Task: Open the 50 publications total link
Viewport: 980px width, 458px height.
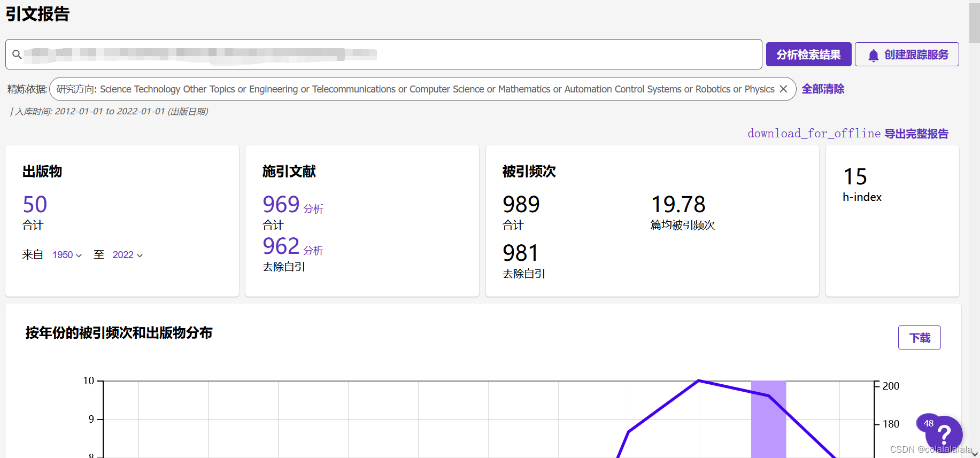Action: (x=35, y=204)
